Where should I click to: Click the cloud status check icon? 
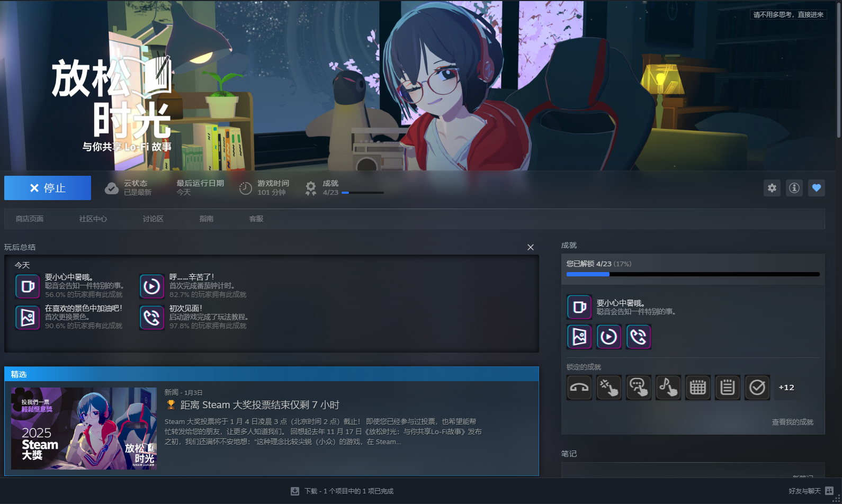pyautogui.click(x=112, y=188)
